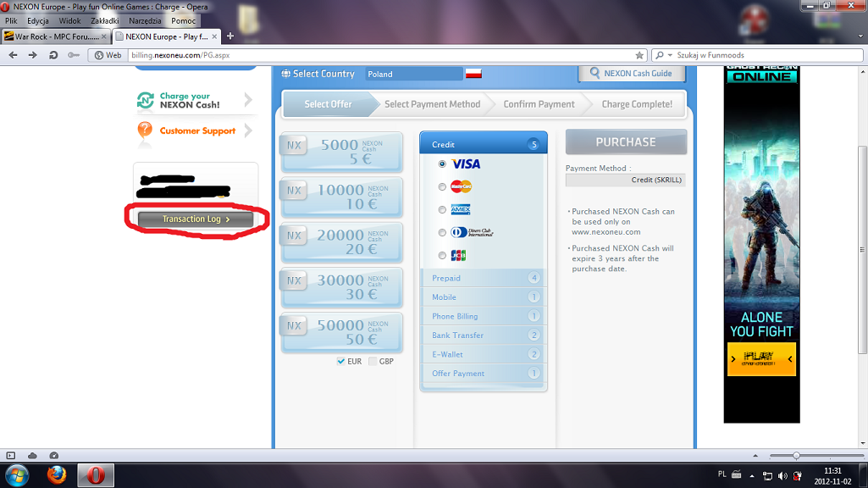Click the PURCHASE button
Screen dimensions: 868x488
(x=626, y=142)
